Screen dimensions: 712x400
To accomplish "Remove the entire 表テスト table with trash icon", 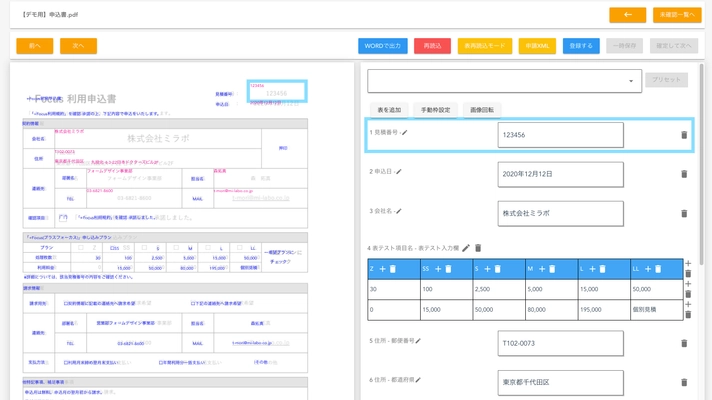I will [478, 248].
